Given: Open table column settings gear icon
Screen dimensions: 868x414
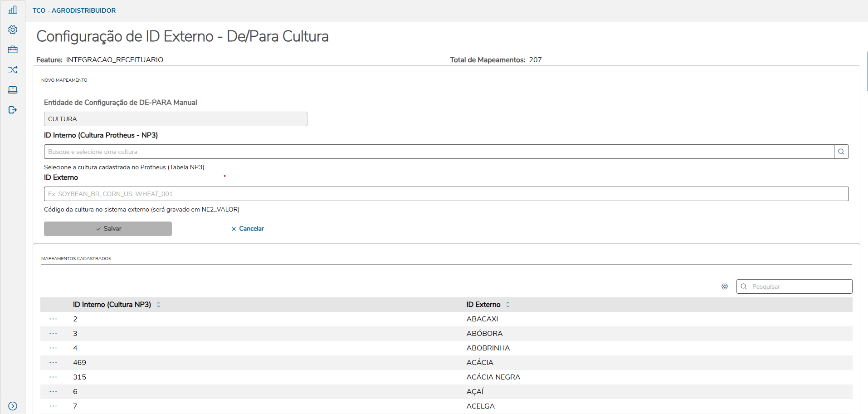Looking at the screenshot, I should [725, 286].
